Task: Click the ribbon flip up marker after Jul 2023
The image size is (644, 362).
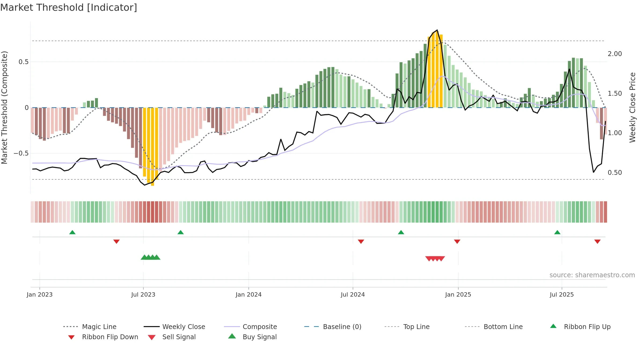Action: (181, 232)
